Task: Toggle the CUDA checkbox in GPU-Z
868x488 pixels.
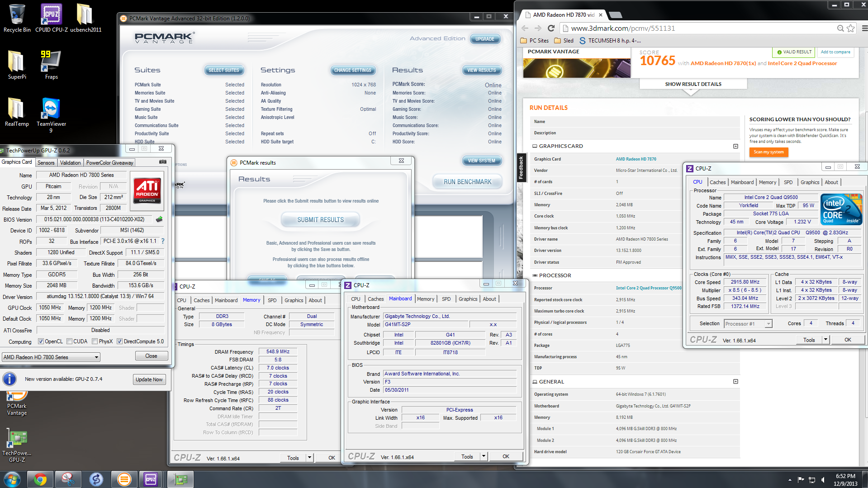Action: (x=69, y=341)
